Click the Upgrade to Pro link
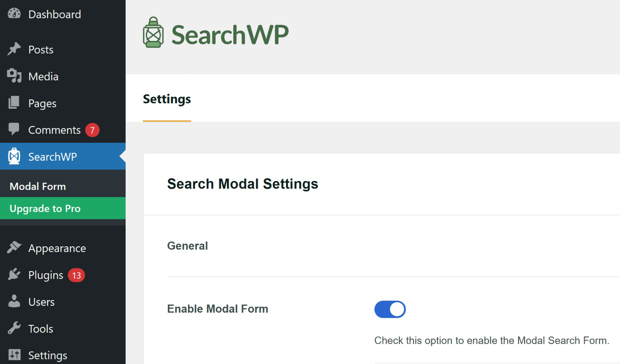Image resolution: width=620 pixels, height=364 pixels. pos(45,208)
